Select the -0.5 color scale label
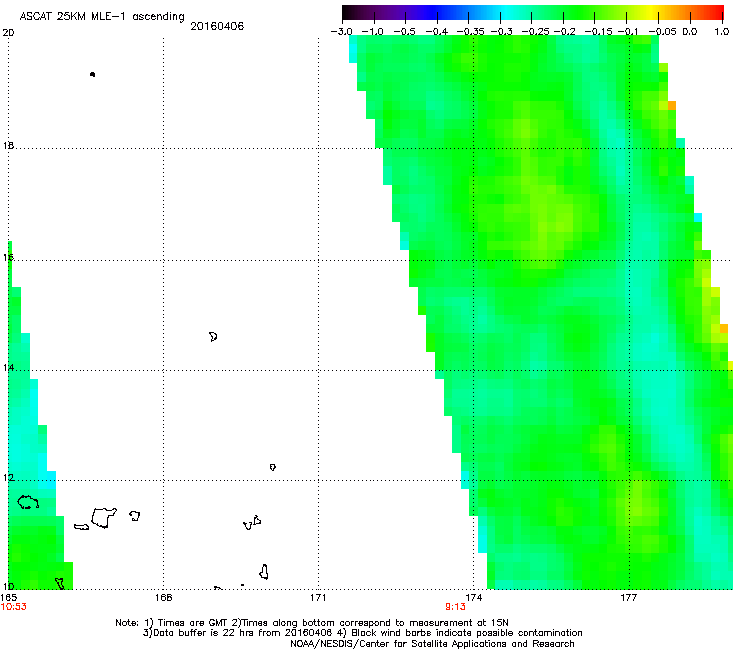 (x=404, y=32)
